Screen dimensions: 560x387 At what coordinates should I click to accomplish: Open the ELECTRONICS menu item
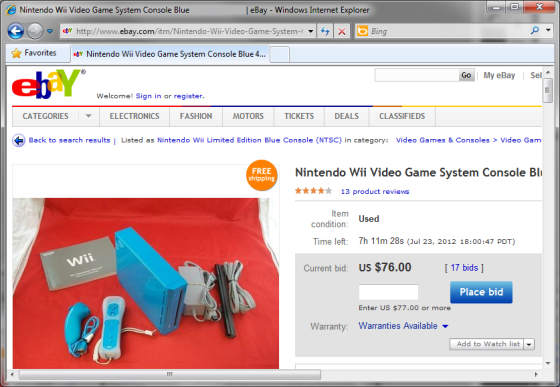[135, 116]
